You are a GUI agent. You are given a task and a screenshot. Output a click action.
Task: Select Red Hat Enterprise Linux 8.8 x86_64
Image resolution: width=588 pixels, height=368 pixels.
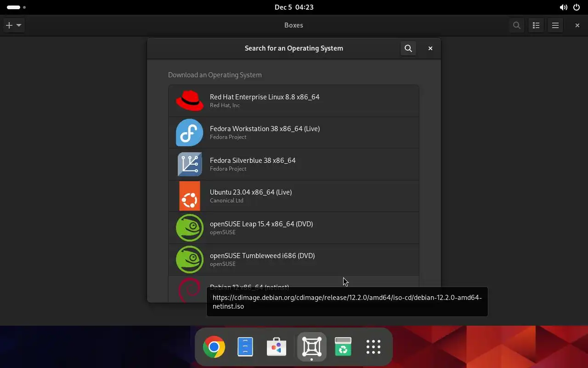(x=294, y=101)
